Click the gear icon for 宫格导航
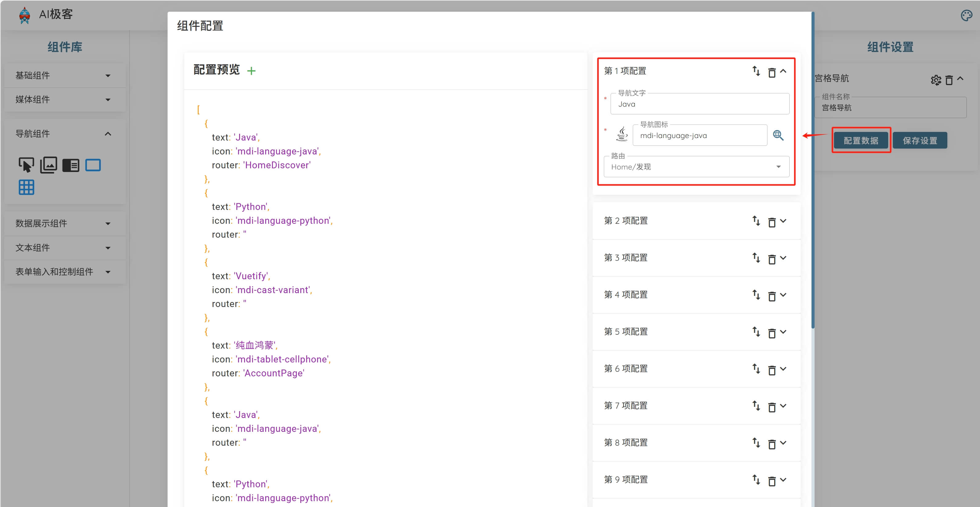 click(x=936, y=80)
